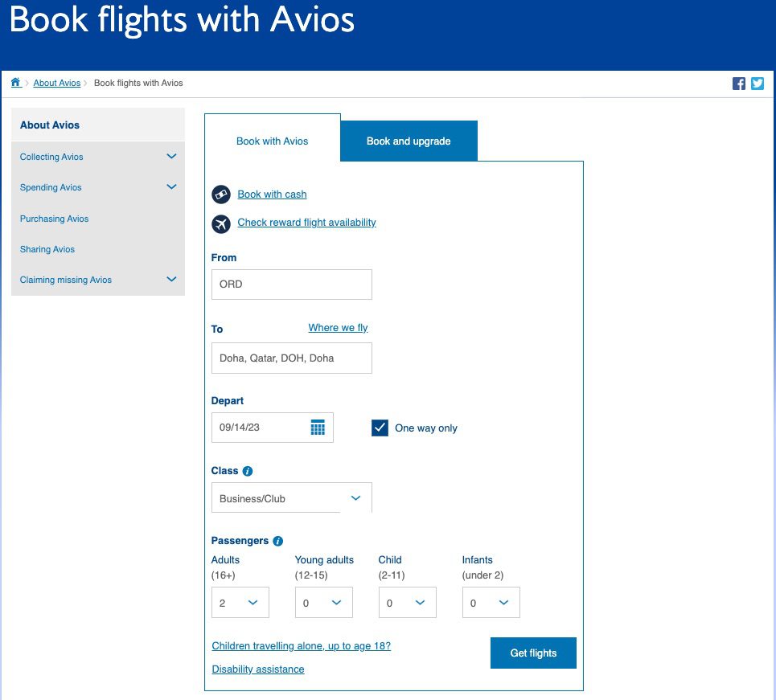The image size is (776, 700).
Task: Open Disability assistance link
Action: [258, 669]
